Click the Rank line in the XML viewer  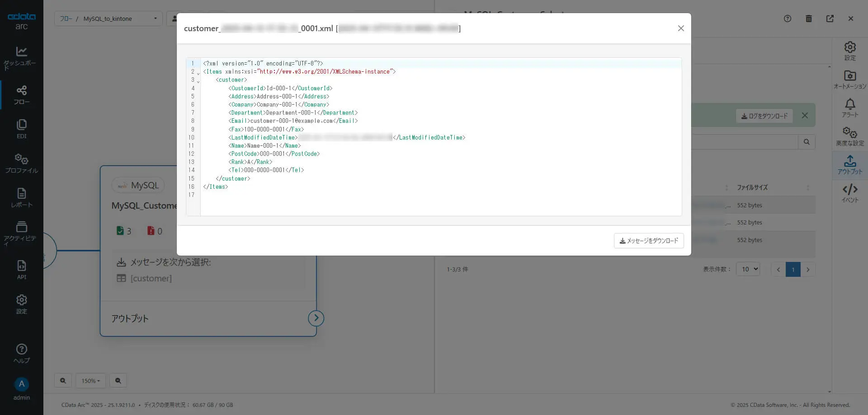tap(250, 162)
